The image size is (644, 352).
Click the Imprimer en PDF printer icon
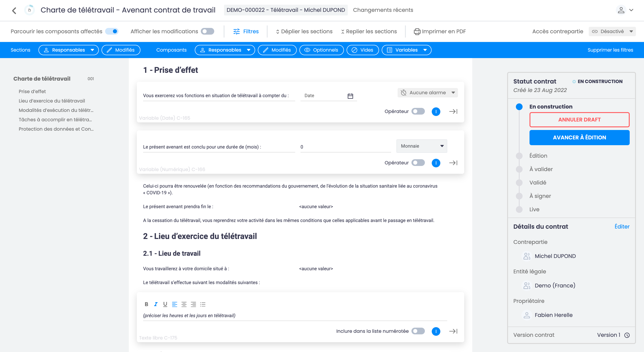tap(417, 31)
